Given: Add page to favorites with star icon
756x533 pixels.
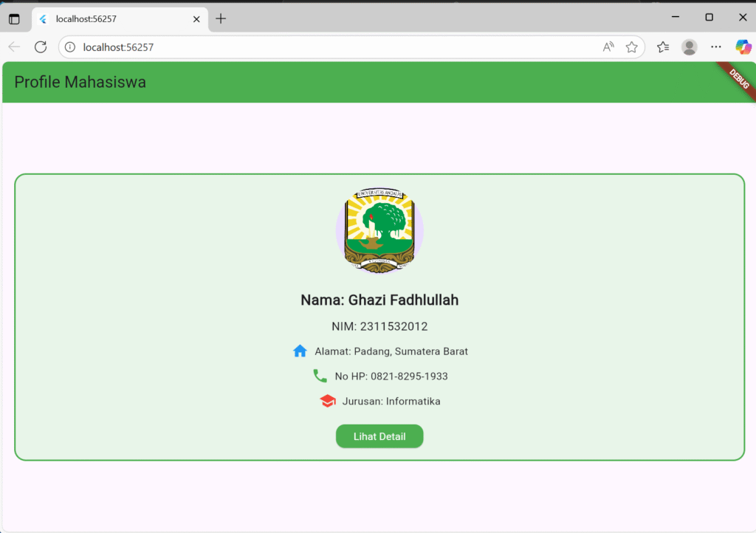Looking at the screenshot, I should tap(631, 47).
